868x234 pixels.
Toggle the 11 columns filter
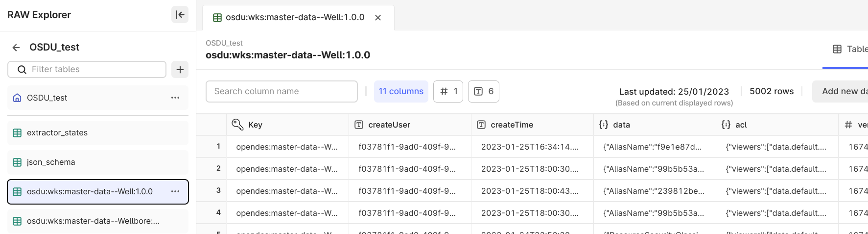pyautogui.click(x=401, y=91)
